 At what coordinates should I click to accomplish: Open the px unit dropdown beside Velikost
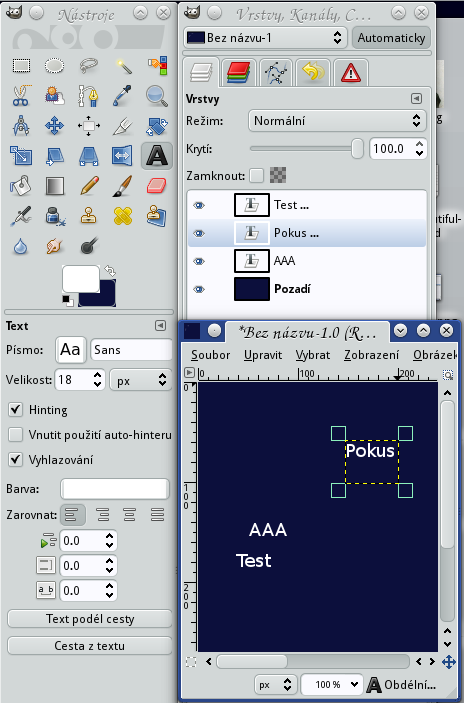pos(141,380)
